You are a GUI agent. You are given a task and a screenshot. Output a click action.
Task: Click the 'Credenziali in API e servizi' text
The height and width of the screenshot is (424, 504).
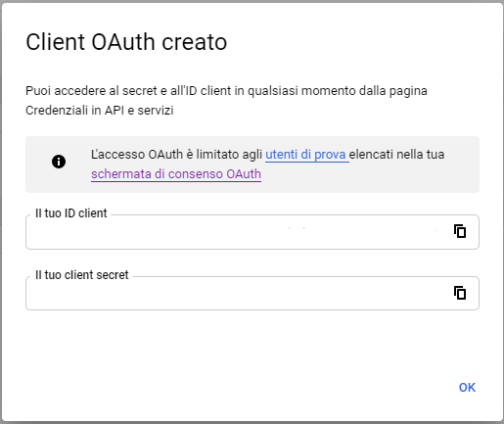click(100, 111)
